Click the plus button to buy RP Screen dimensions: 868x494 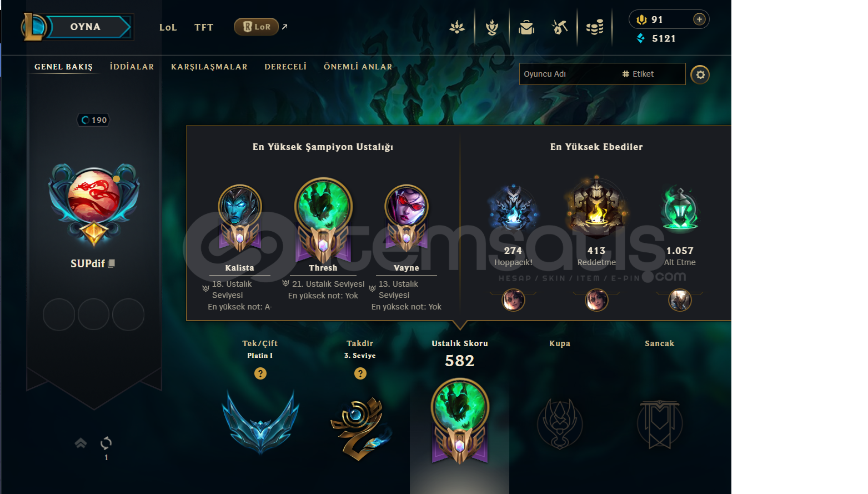point(700,19)
